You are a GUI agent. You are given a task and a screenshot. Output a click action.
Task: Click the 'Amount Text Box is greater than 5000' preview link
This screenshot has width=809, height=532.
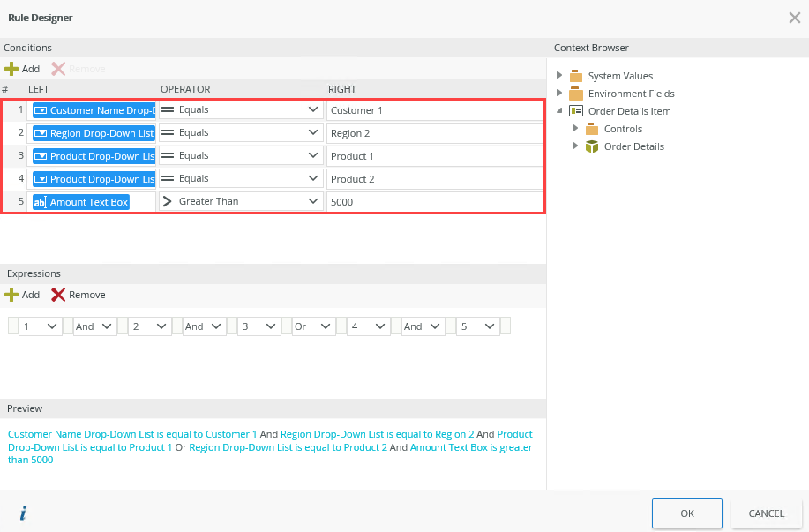[x=469, y=447]
